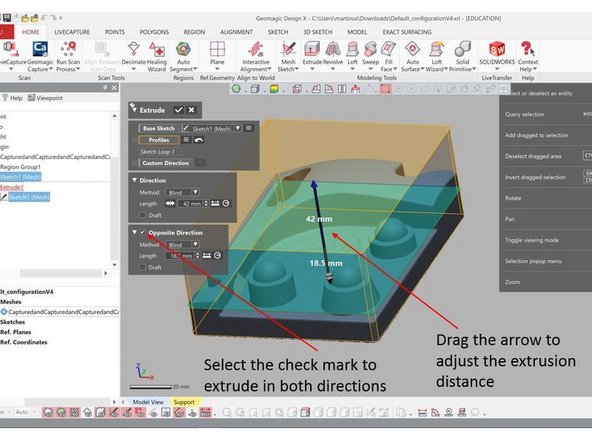The height and width of the screenshot is (444, 592).
Task: Click the red rectangle selection mode icon
Action: pos(385,89)
